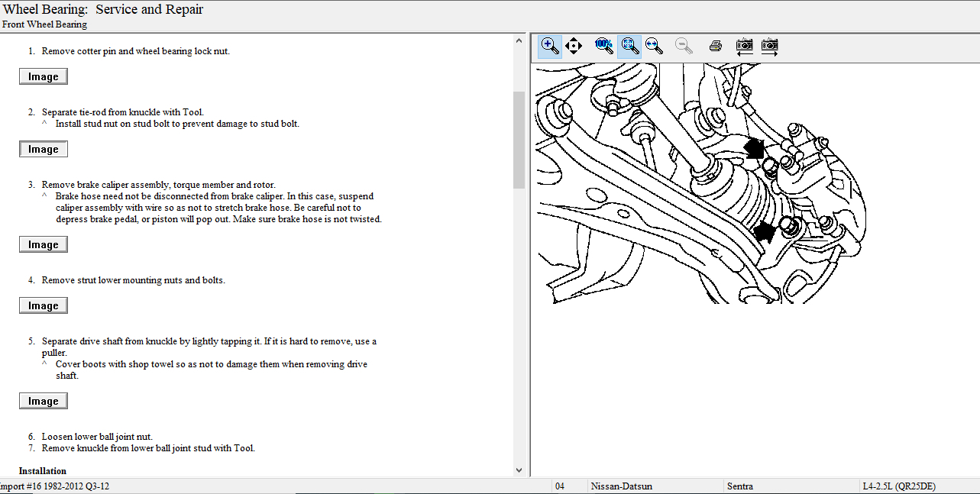This screenshot has height=494, width=980.
Task: Print the diagram with printer icon
Action: click(715, 46)
